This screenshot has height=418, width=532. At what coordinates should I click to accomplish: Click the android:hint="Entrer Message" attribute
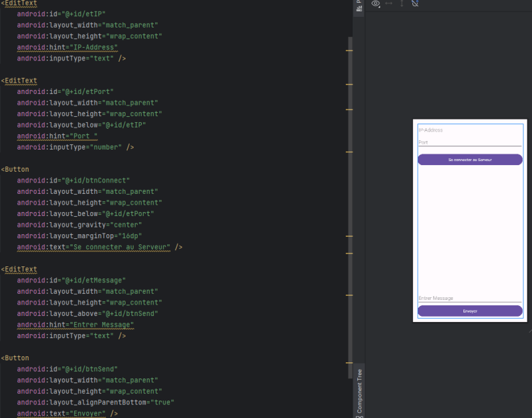click(x=75, y=325)
